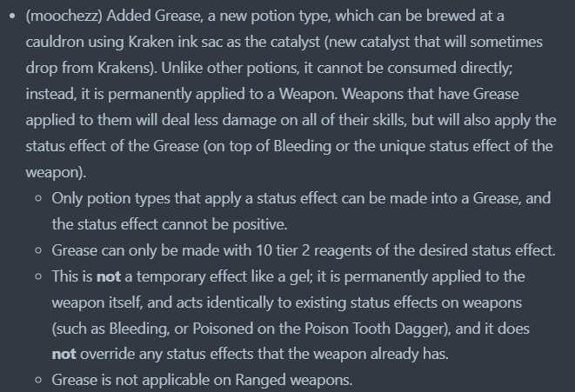Click the text "Ranged weapons."
575x392 pixels.
[294, 380]
